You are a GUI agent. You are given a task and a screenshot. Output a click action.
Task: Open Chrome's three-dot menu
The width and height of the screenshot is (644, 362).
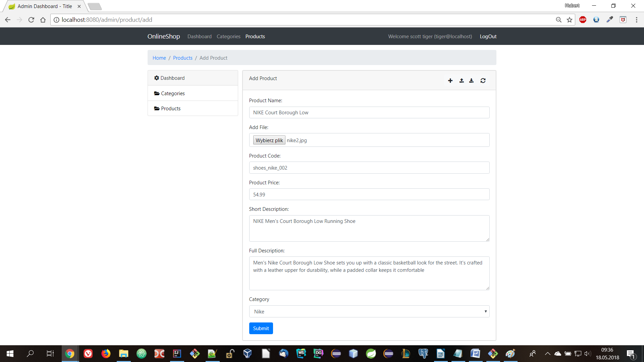(x=637, y=19)
